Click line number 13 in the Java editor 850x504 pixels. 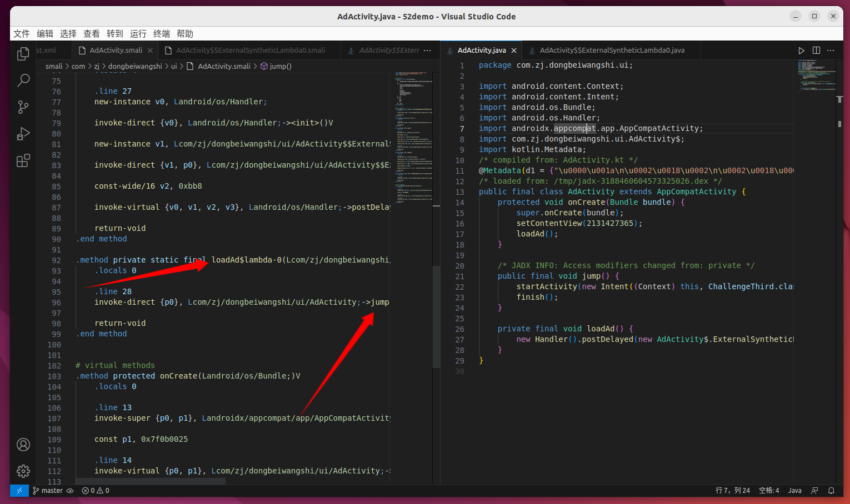pyautogui.click(x=459, y=192)
